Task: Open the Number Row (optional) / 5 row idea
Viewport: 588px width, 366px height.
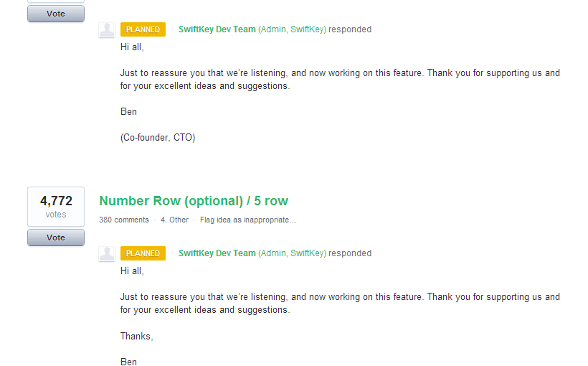Action: click(194, 201)
